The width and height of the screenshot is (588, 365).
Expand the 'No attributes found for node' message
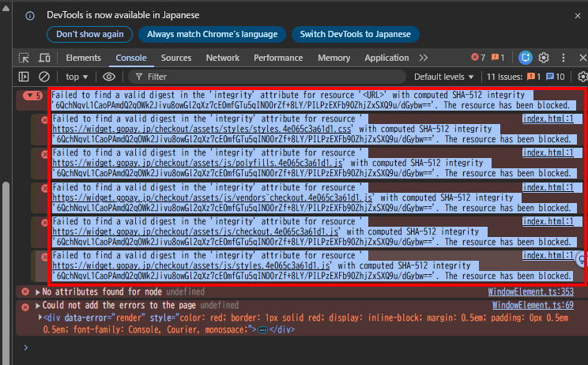[36, 292]
